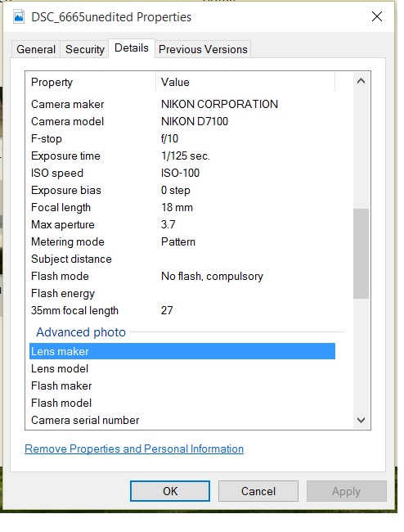The width and height of the screenshot is (404, 532).
Task: Open the Security tab
Action: pos(85,50)
